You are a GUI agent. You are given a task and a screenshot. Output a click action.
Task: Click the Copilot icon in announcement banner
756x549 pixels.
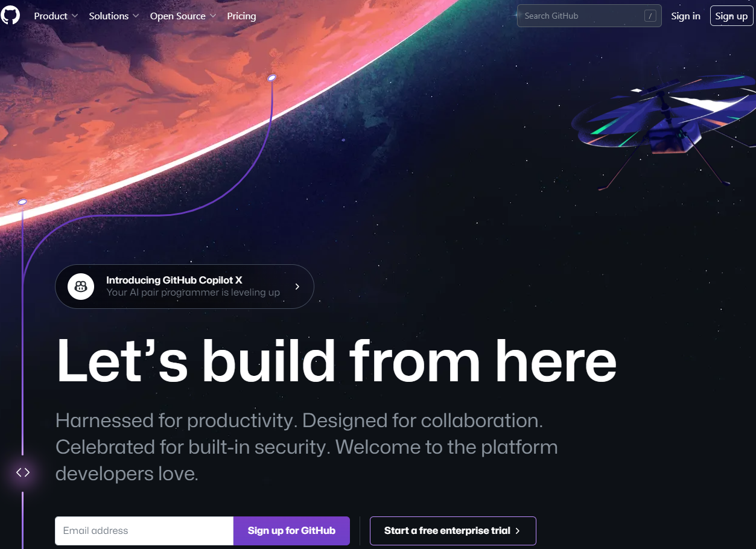pos(81,287)
